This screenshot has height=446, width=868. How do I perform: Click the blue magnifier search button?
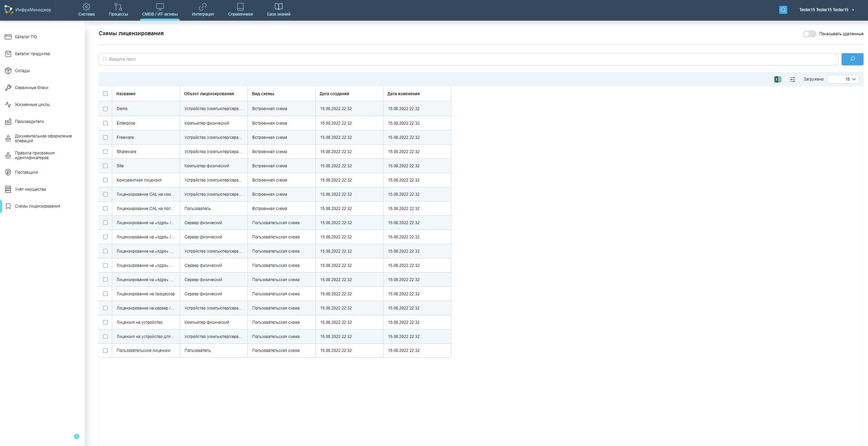click(852, 59)
